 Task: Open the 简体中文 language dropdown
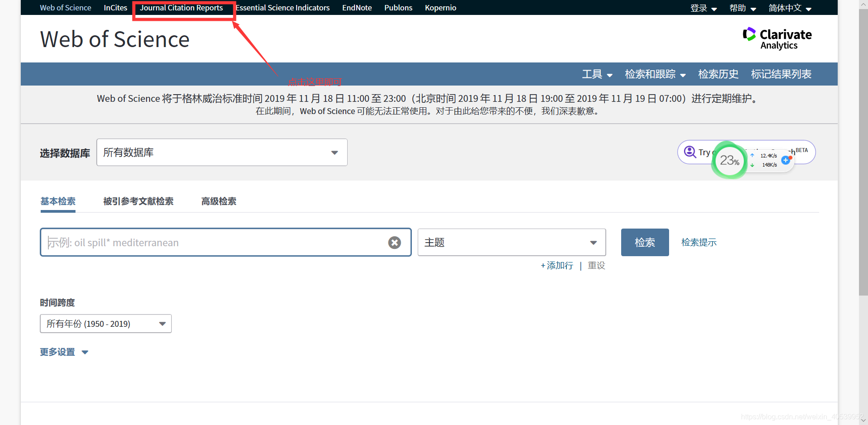click(790, 8)
